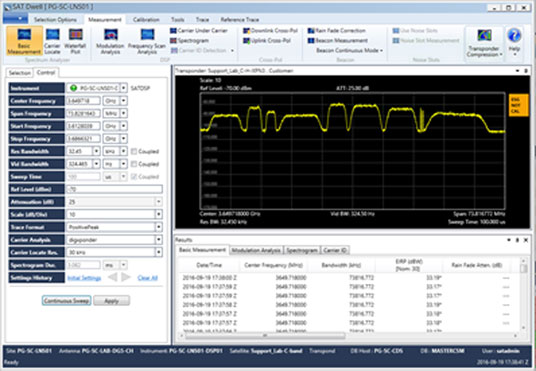Click the Apply button
Image resolution: width=536 pixels, height=371 pixels.
pos(111,301)
